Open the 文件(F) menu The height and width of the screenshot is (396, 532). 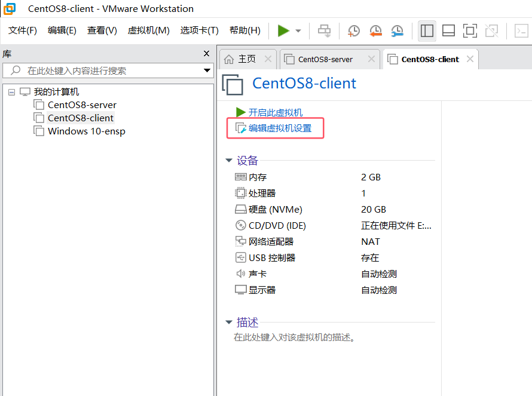pos(22,30)
